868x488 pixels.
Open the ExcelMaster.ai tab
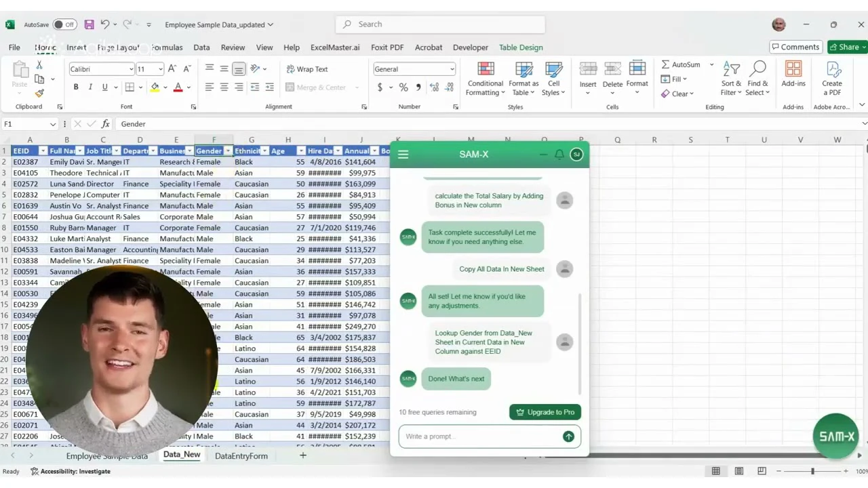[335, 47]
